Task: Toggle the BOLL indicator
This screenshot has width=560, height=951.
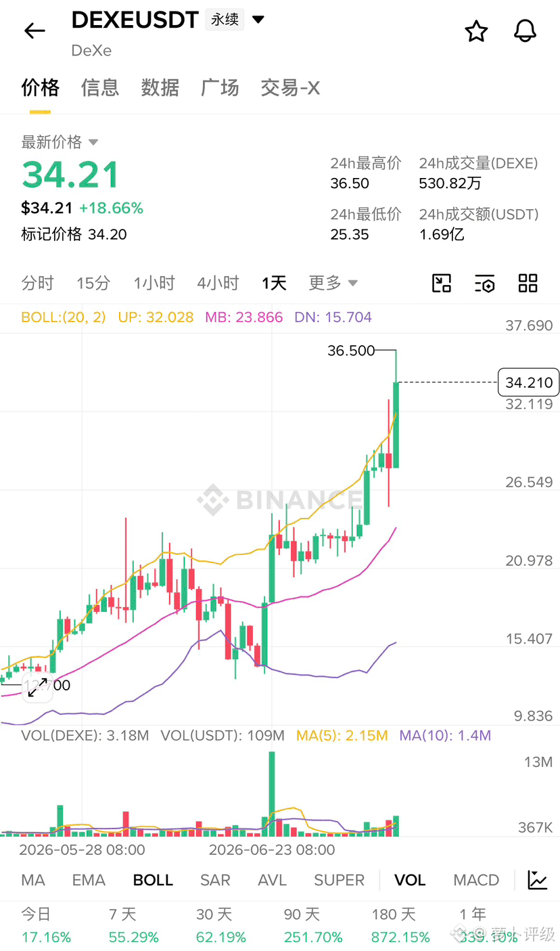Action: coord(153,880)
